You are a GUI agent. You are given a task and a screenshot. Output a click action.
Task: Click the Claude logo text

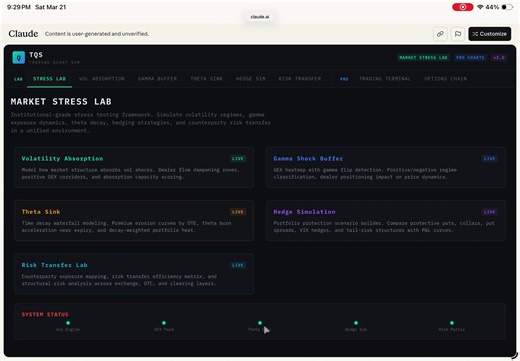click(23, 34)
